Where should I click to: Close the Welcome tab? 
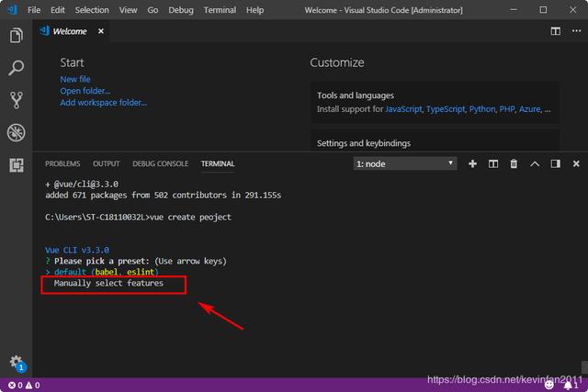click(101, 31)
